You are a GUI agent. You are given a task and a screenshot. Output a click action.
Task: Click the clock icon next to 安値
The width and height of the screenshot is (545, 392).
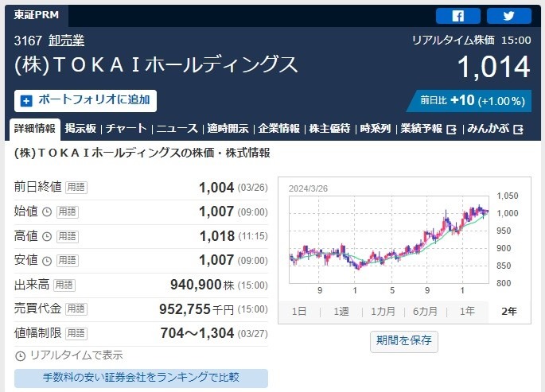pyautogui.click(x=47, y=261)
